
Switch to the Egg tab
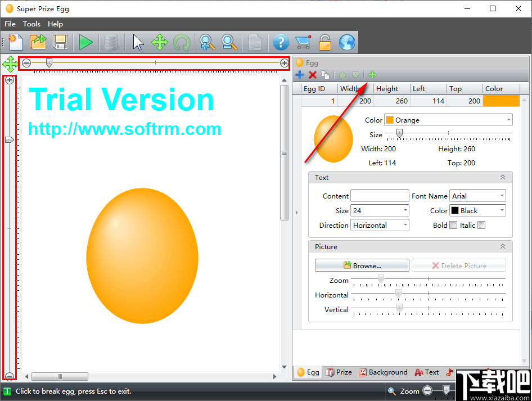[x=308, y=372]
